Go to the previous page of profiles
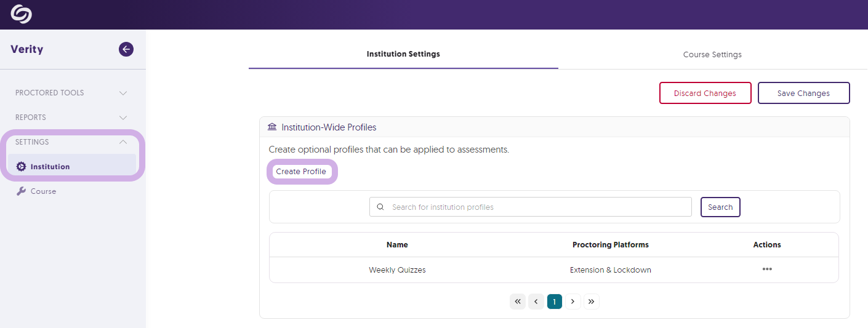868x328 pixels. tap(536, 302)
